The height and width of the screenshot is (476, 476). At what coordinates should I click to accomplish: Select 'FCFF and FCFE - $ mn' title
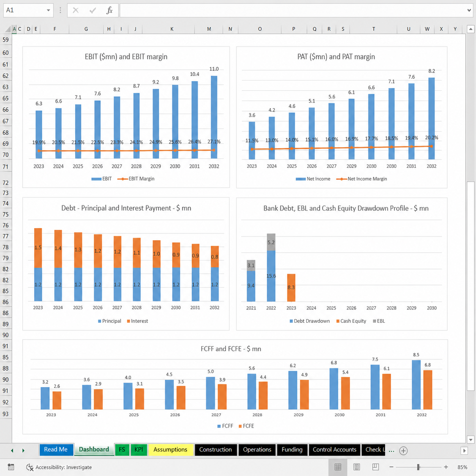coord(231,349)
